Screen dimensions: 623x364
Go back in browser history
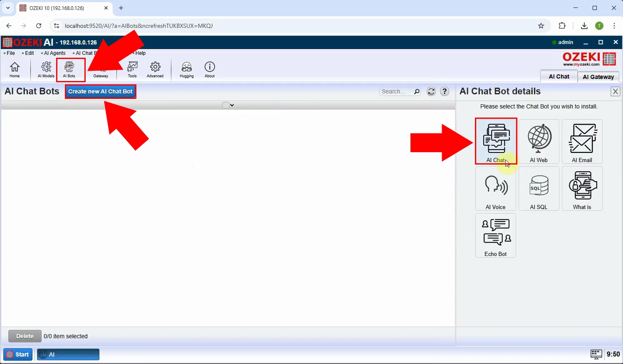(x=9, y=26)
